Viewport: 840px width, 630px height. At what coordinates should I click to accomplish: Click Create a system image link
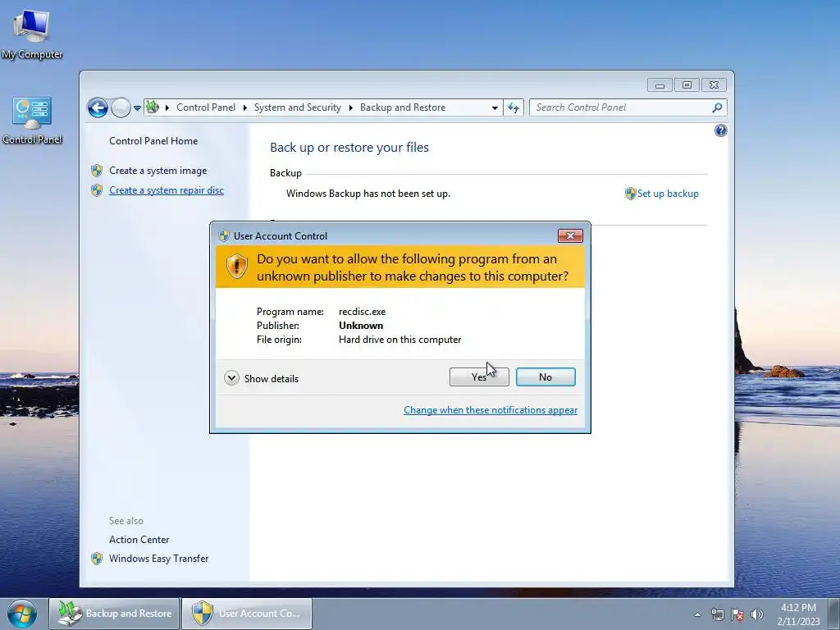158,171
